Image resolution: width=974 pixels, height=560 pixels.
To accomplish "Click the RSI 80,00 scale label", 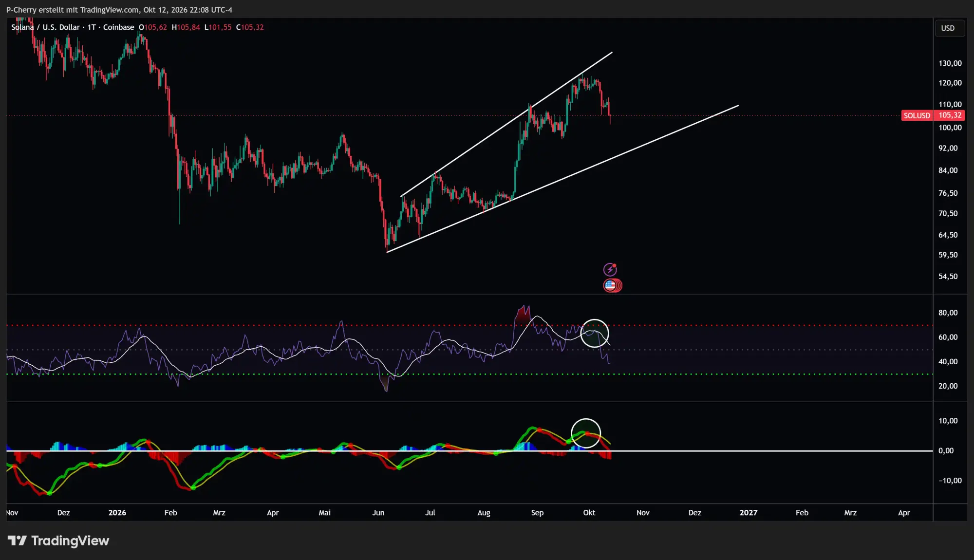I will click(x=948, y=313).
